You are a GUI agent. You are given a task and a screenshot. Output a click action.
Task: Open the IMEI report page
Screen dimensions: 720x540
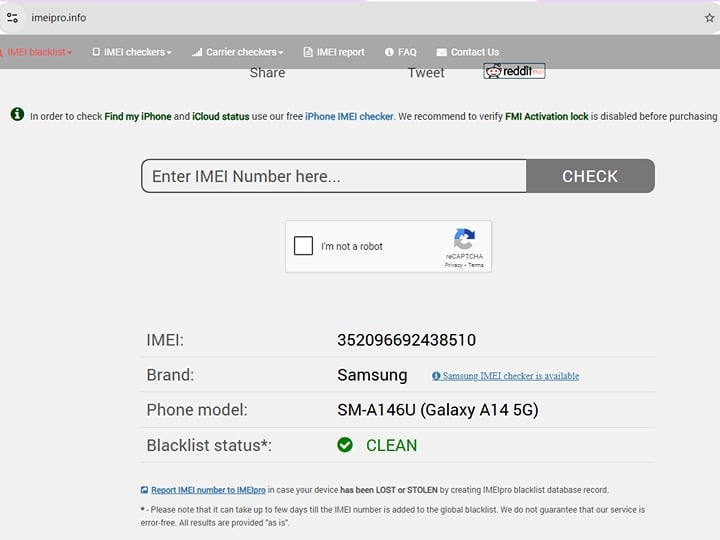[x=334, y=52]
